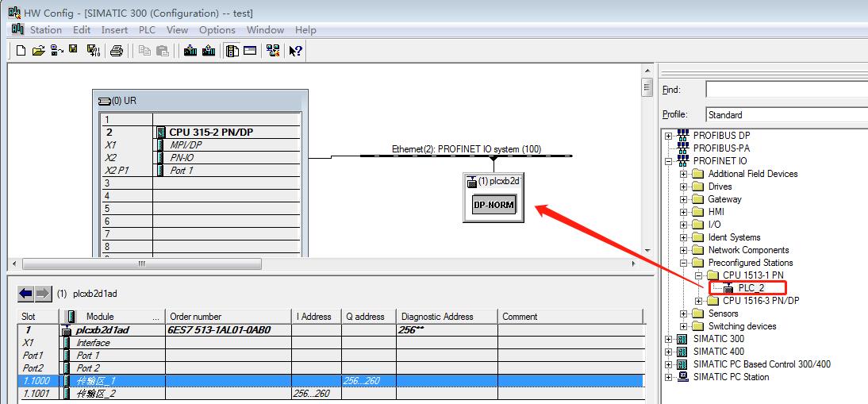This screenshot has width=868, height=404.
Task: Click the Upload to PG icon
Action: point(209,51)
